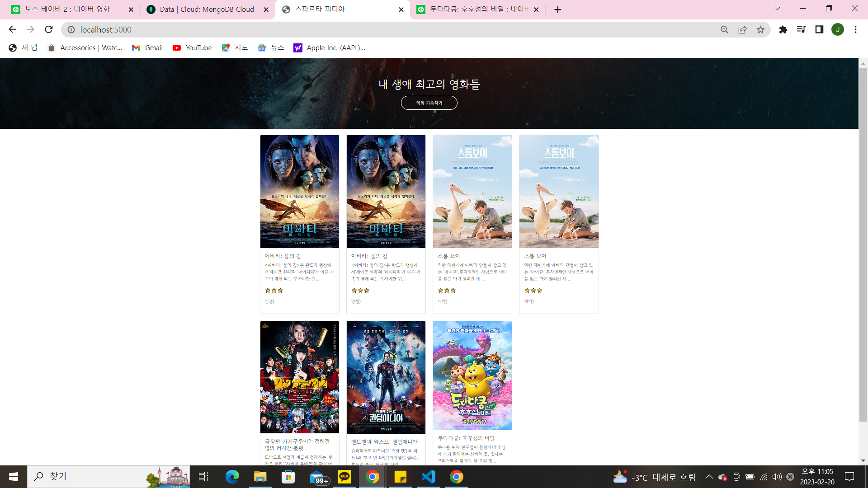Click title 앤트맨과 와스프: 퀀텀매니아

384,441
